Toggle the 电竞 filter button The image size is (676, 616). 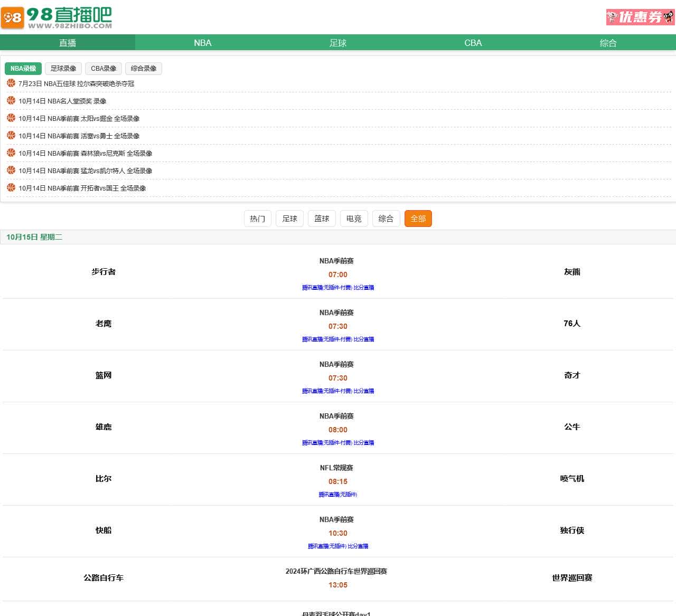coord(354,218)
